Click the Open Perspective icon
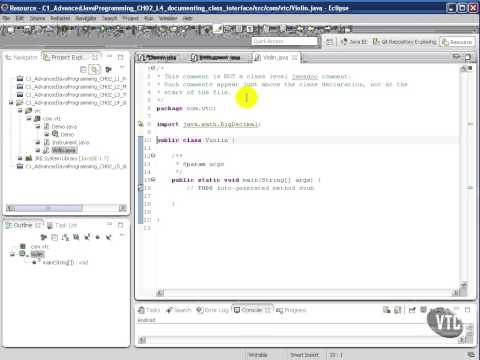 (x=329, y=42)
